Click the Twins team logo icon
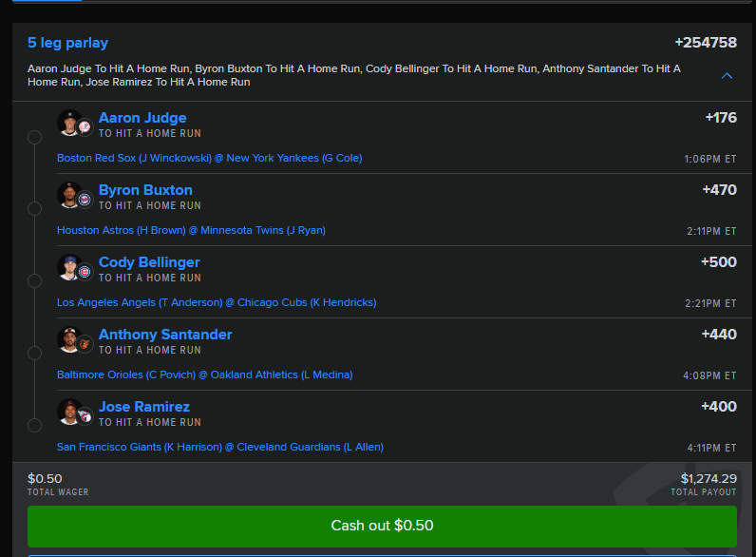The image size is (756, 557). pos(85,200)
